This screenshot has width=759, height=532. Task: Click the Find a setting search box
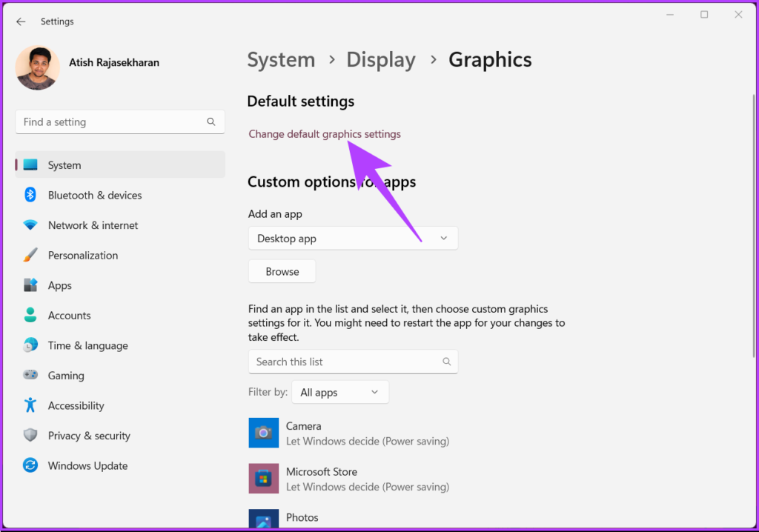[111, 122]
